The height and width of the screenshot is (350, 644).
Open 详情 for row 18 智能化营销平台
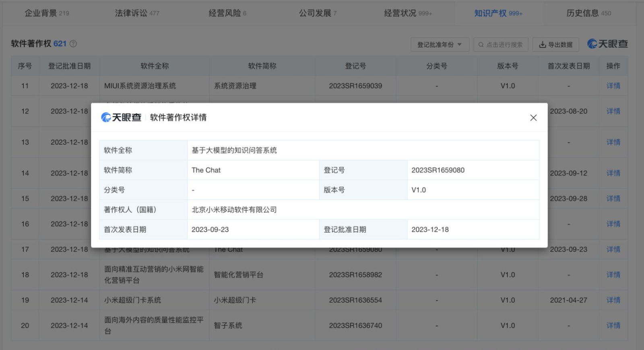(613, 275)
